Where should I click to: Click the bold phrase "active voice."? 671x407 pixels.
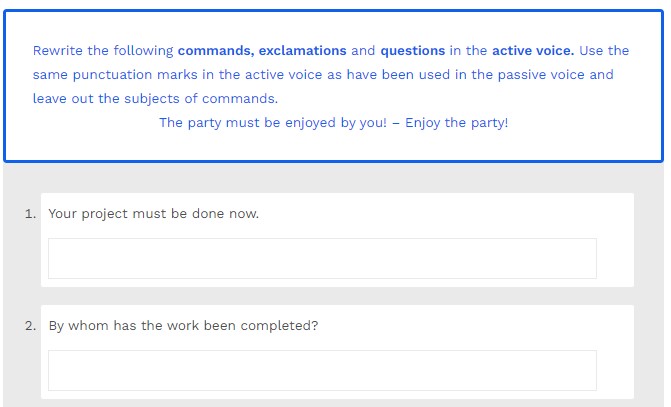coord(533,50)
